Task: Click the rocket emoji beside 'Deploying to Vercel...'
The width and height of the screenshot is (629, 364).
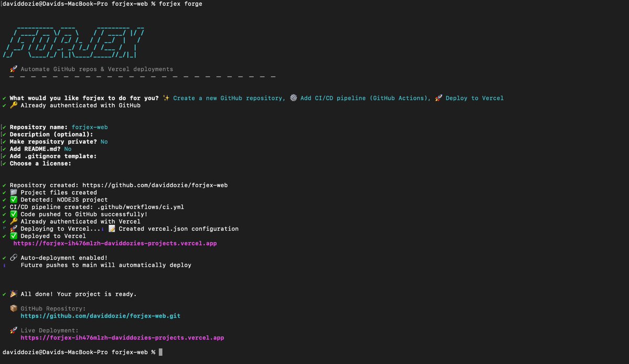Action: (13, 229)
